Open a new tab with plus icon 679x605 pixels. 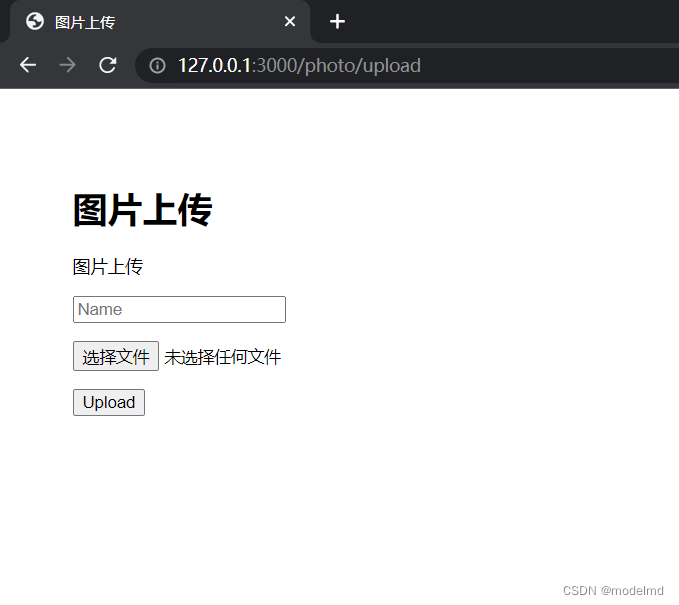(337, 21)
